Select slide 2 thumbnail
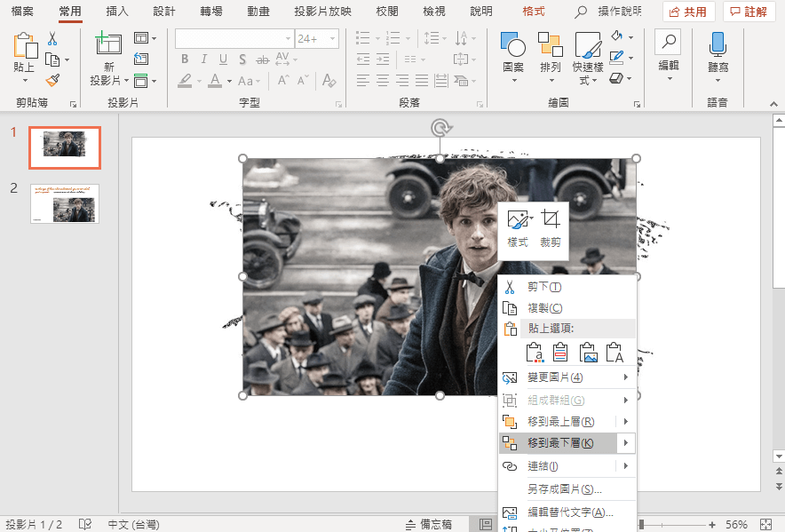Viewport: 785px width, 532px height. (65, 203)
